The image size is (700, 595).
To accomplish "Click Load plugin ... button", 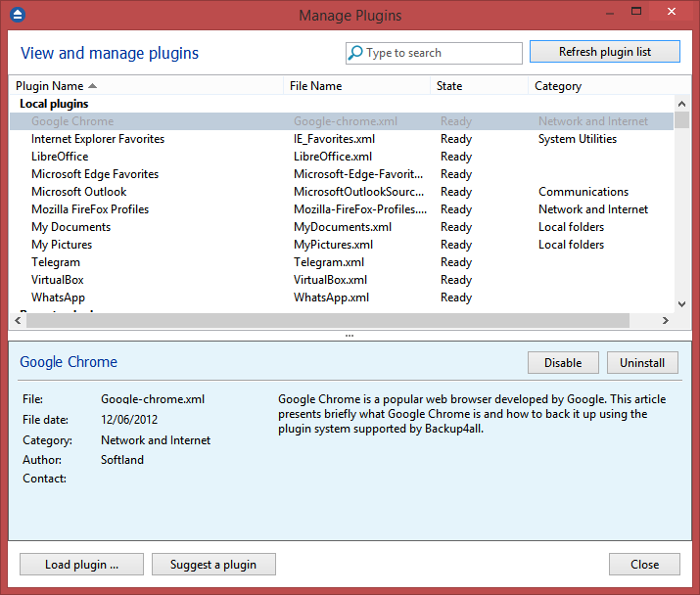I will coord(81,565).
